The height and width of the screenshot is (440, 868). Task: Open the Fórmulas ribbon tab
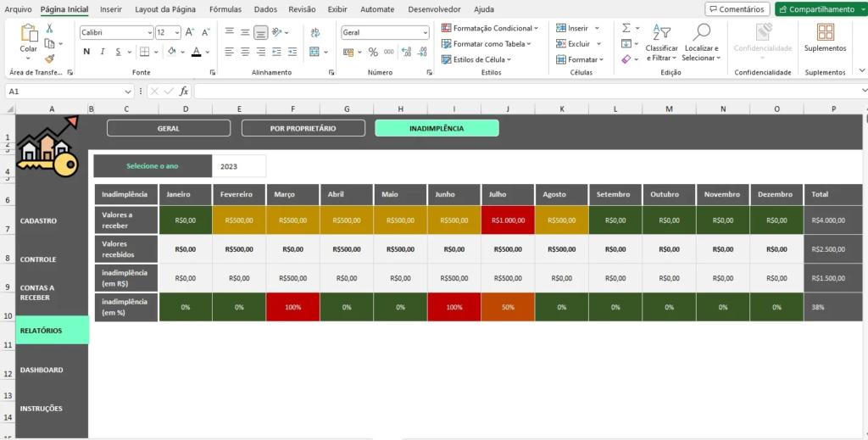tap(225, 9)
